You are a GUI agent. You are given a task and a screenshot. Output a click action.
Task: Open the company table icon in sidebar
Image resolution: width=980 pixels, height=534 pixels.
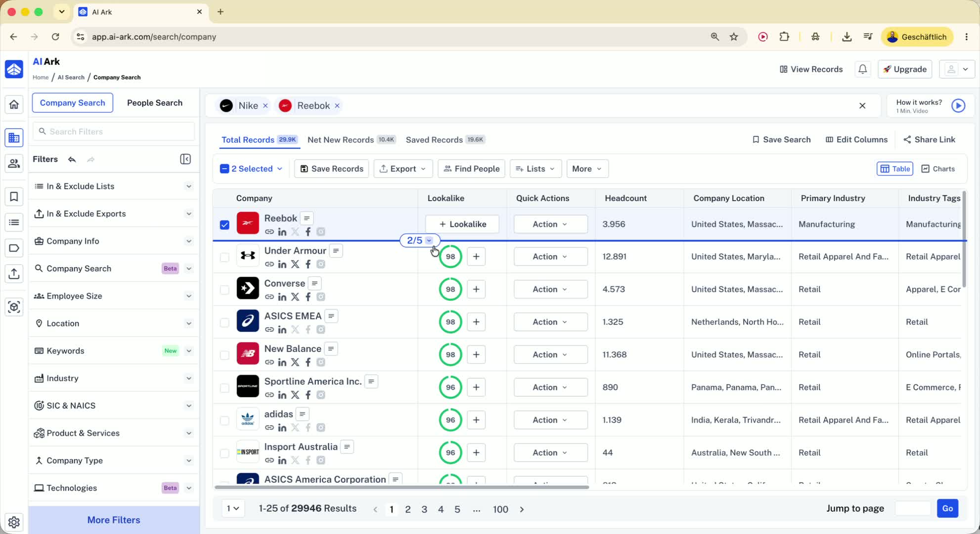(14, 138)
